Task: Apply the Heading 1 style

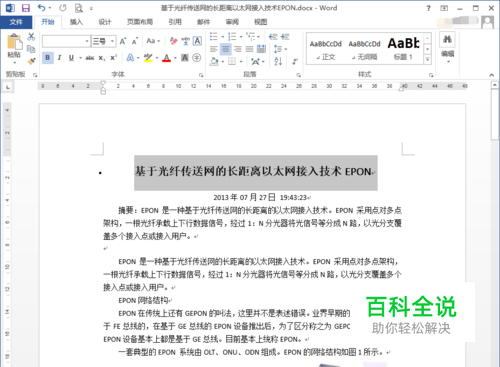Action: coord(403,49)
